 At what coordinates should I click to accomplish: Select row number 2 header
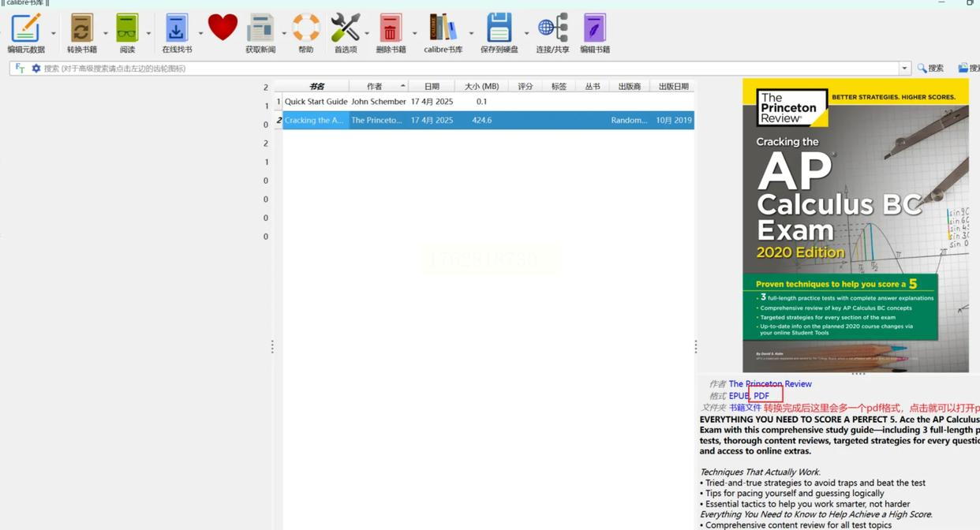coord(279,121)
